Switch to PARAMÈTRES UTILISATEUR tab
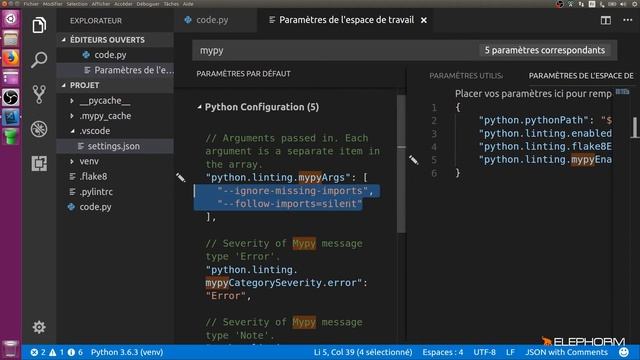The image size is (640, 360). [466, 76]
